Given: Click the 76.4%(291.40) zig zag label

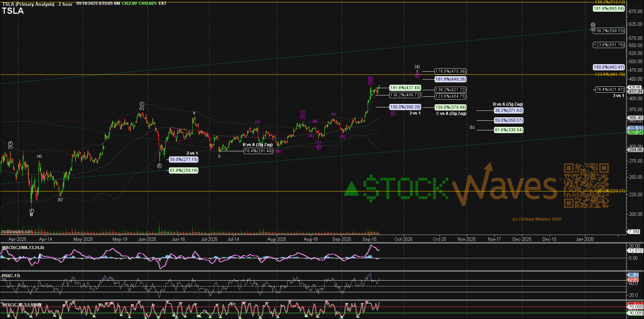Looking at the screenshot, I should (258, 151).
